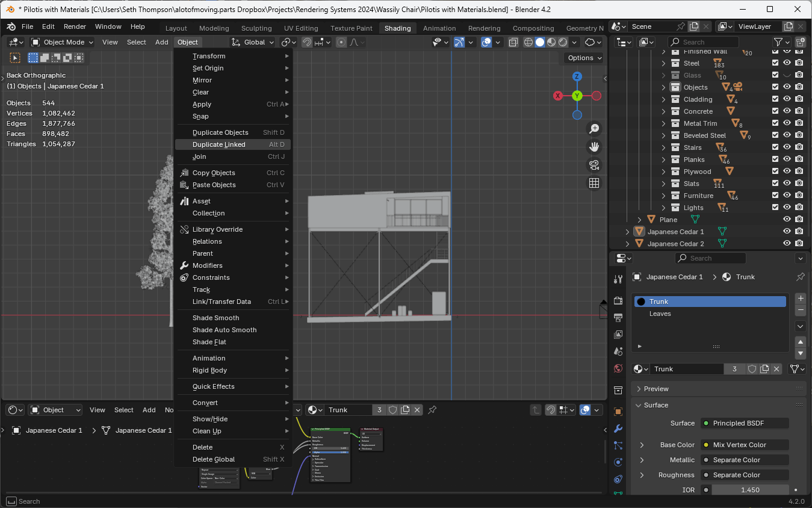The image size is (812, 508).
Task: Click the pan view hand icon
Action: [594, 146]
